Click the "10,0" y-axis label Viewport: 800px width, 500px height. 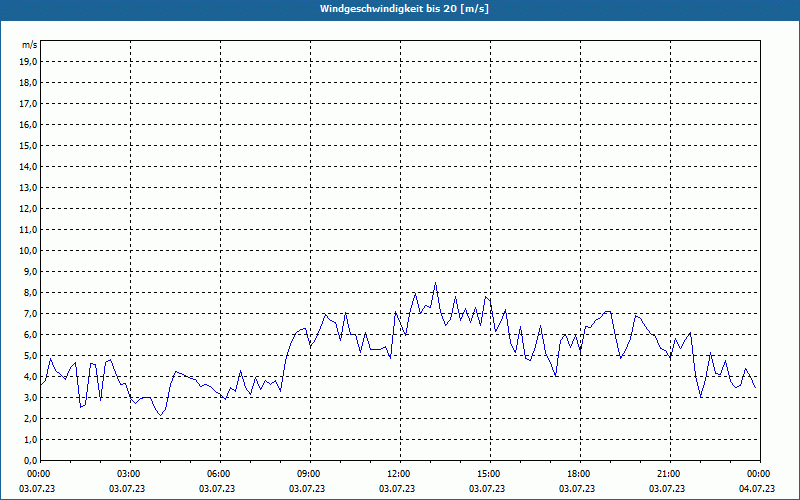pos(29,251)
